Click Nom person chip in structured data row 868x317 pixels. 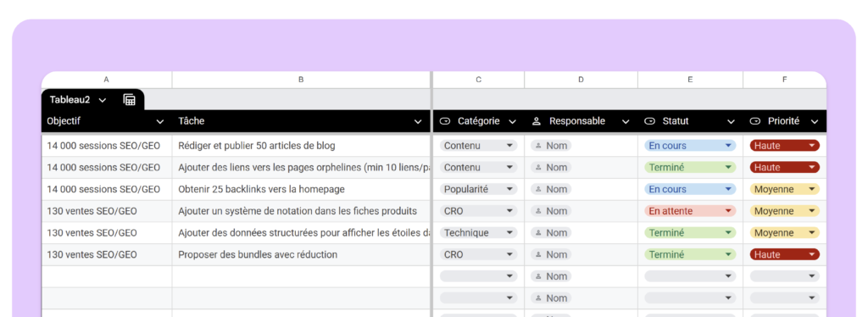pos(551,233)
